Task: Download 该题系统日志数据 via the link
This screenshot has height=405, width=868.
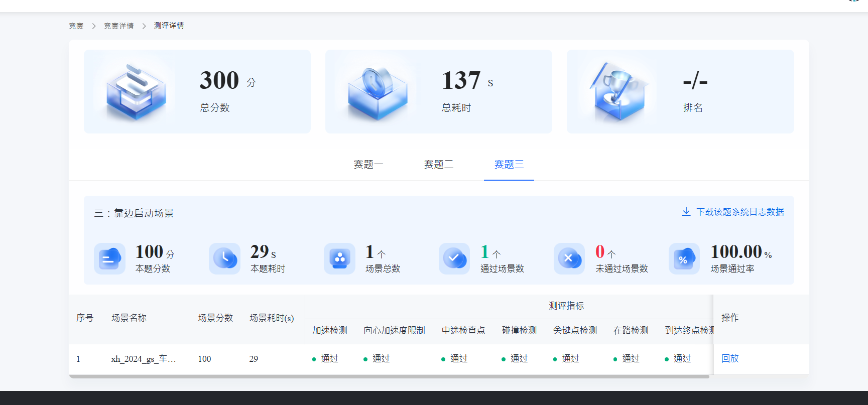Action: (x=739, y=212)
